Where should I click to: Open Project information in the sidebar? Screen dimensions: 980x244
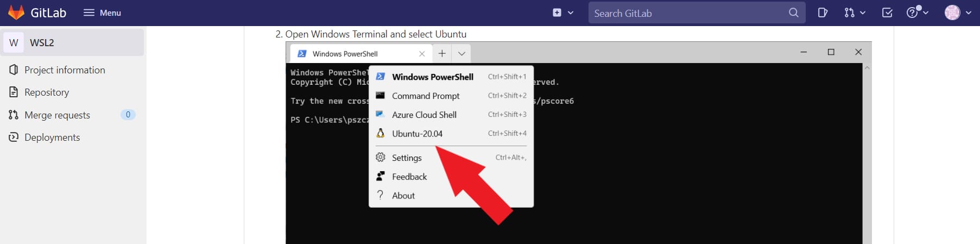click(x=65, y=70)
